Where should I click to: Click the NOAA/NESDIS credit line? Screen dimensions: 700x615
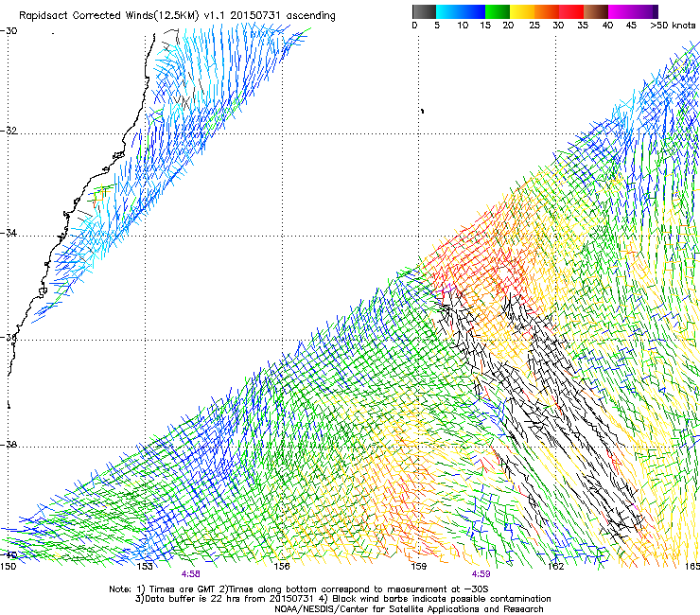tap(409, 609)
